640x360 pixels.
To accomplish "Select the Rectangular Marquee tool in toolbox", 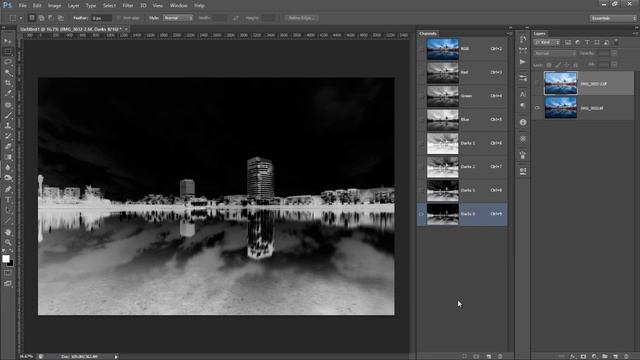I will click(8, 52).
